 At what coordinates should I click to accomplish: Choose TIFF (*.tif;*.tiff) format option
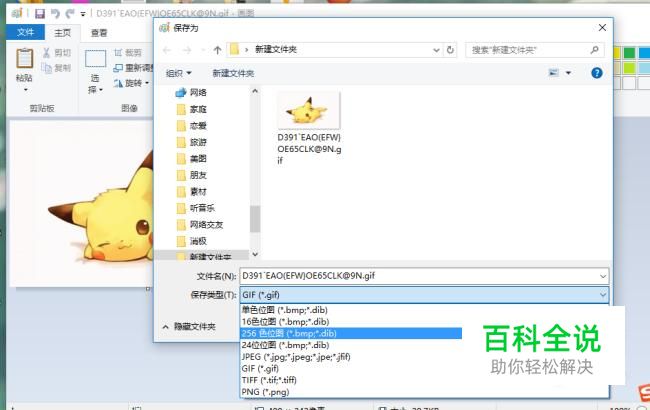269,380
